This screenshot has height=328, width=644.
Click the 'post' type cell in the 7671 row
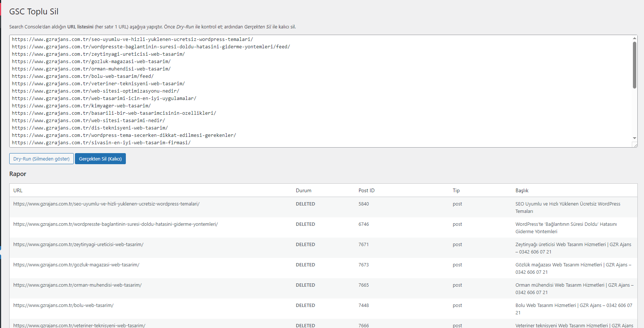(457, 244)
